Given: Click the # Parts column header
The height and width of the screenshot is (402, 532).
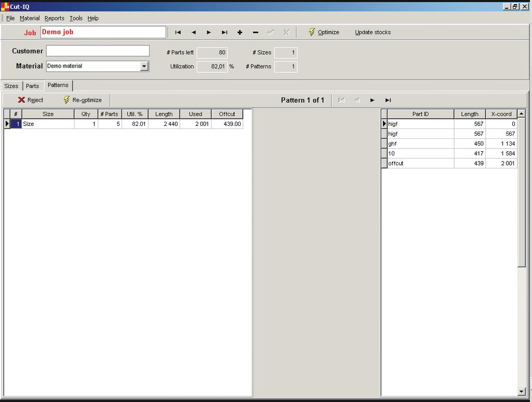Looking at the screenshot, I should click(x=110, y=114).
